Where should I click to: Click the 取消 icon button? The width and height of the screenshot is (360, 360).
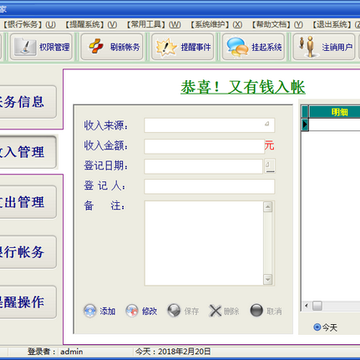click(x=266, y=311)
